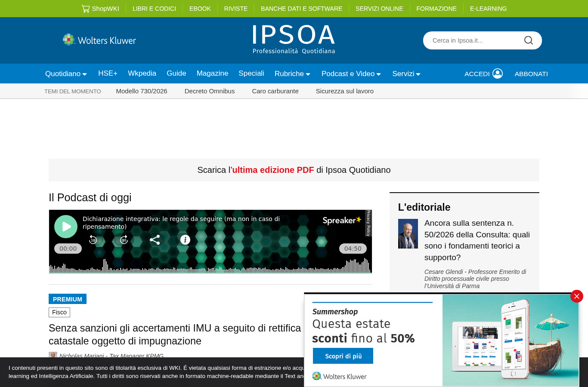Image resolution: width=588 pixels, height=387 pixels.
Task: Open the FORMAZIONE top link
Action: pos(436,9)
